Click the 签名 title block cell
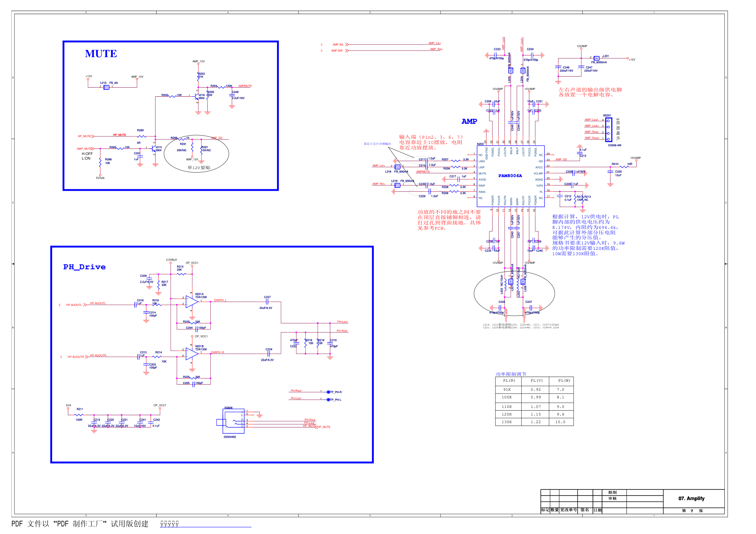This screenshot has height=534, width=756. (x=585, y=510)
